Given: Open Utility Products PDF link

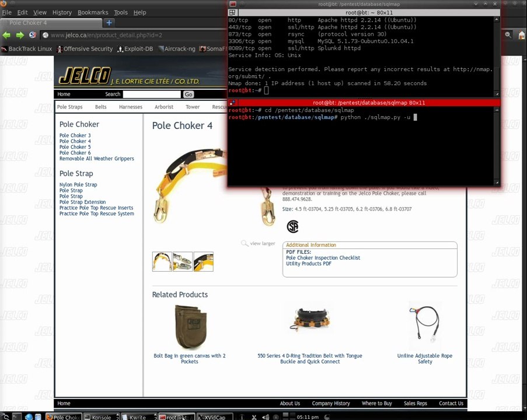Looking at the screenshot, I should [308, 264].
